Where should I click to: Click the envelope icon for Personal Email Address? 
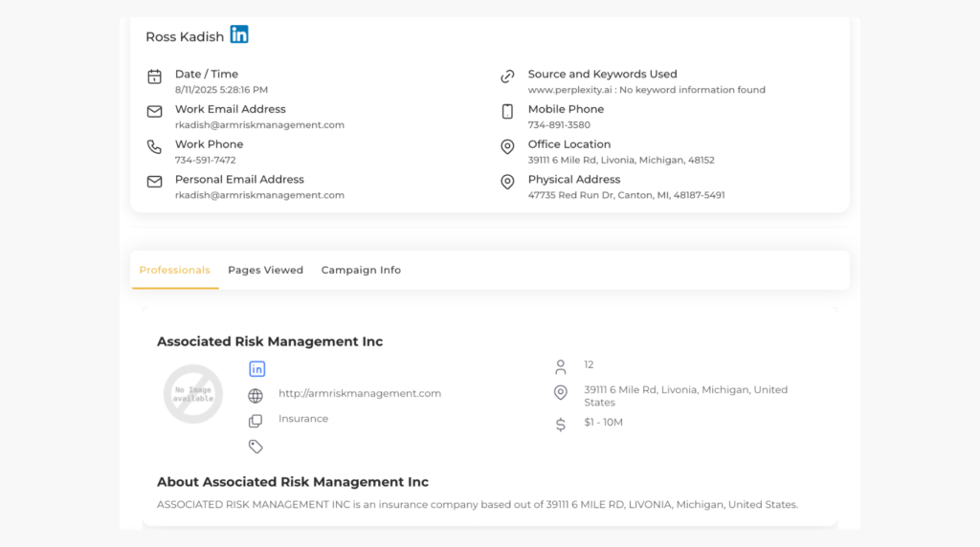[x=154, y=182]
